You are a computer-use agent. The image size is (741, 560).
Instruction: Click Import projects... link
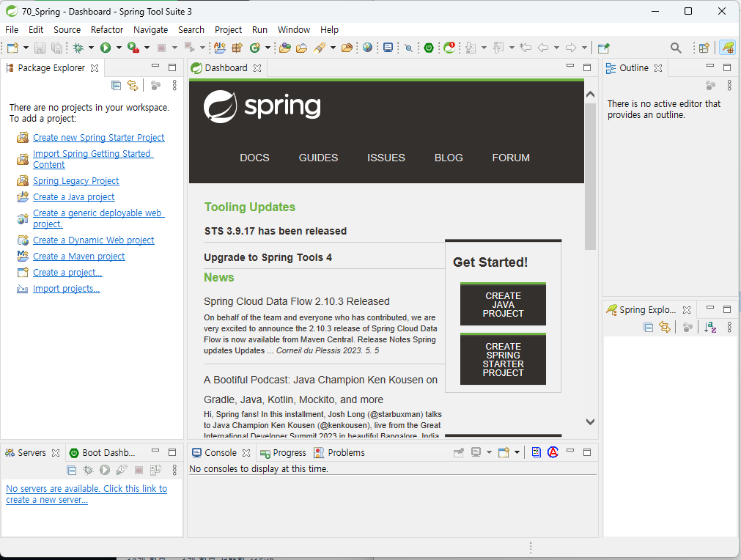[x=66, y=289]
